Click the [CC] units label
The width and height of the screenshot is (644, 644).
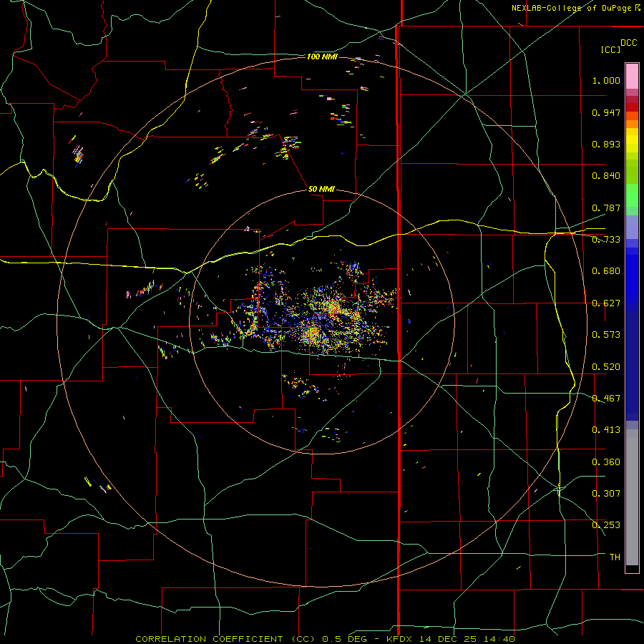pyautogui.click(x=611, y=49)
